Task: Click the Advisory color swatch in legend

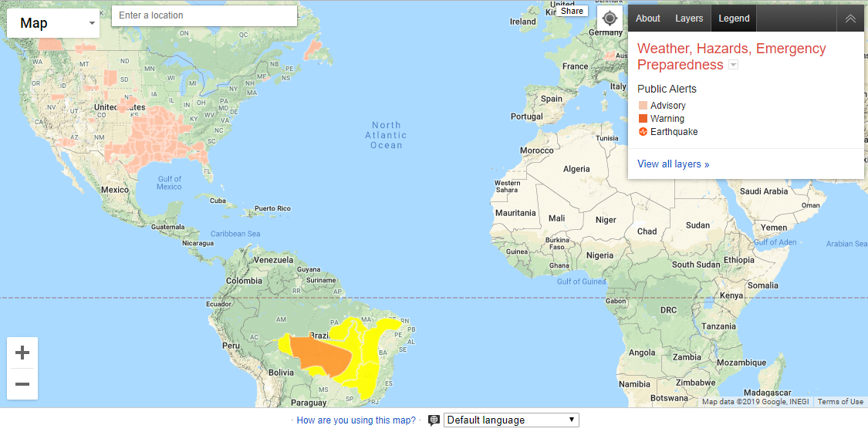Action: [643, 105]
